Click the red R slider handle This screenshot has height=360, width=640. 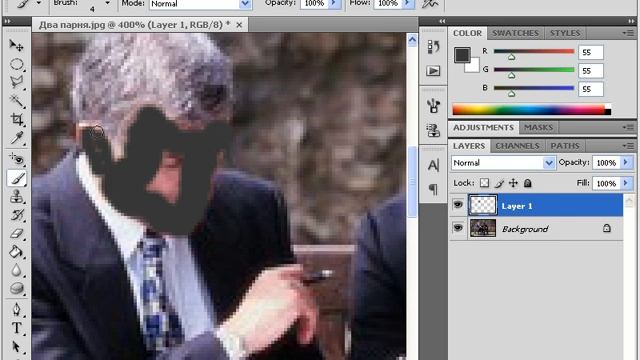coord(511,58)
